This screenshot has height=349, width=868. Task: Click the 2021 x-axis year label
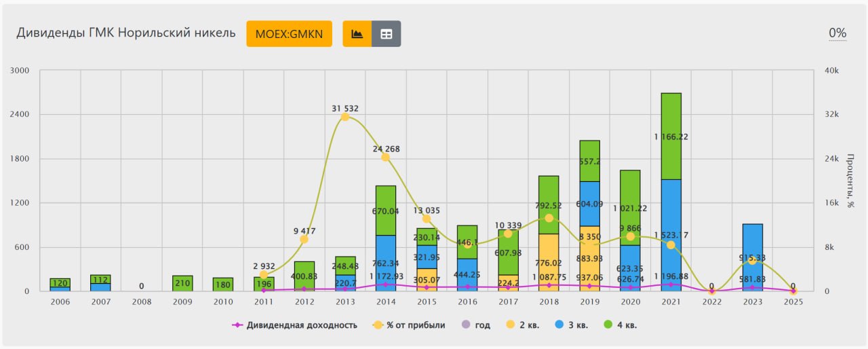(671, 302)
